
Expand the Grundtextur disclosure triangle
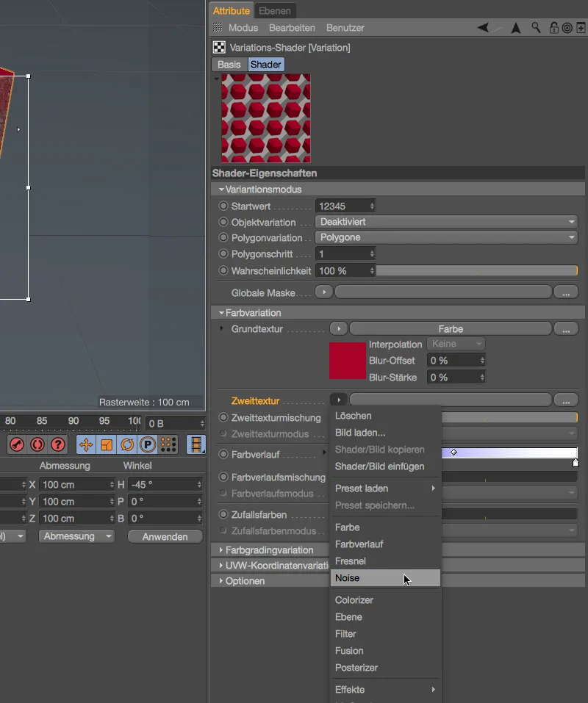tap(221, 328)
